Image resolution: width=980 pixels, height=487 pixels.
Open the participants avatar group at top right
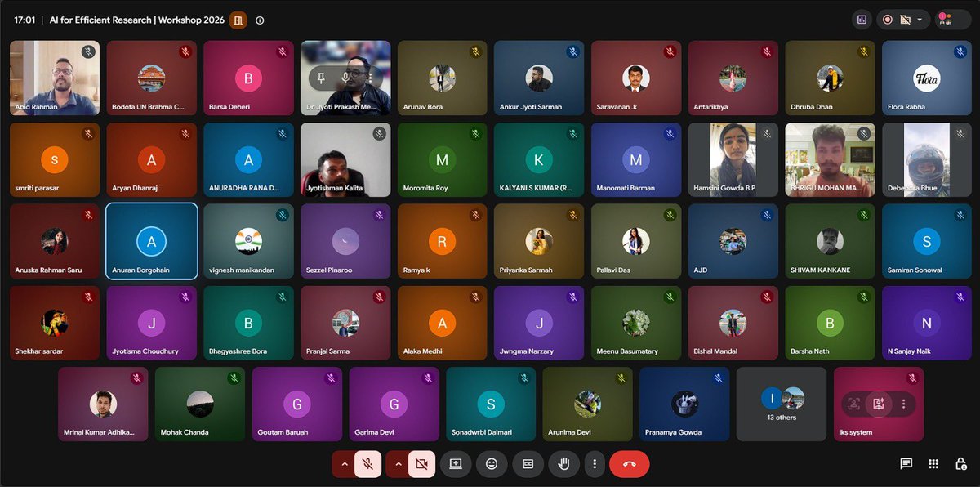[x=952, y=20]
